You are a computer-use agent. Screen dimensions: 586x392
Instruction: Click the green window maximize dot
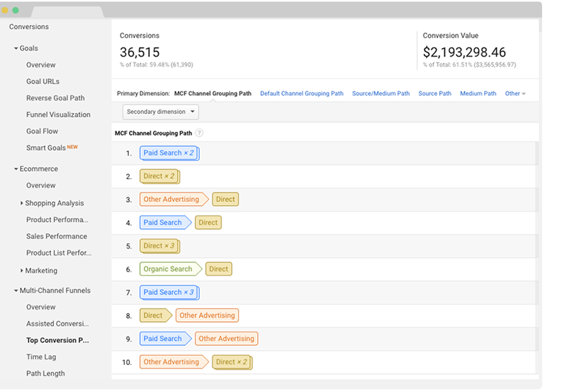[16, 10]
